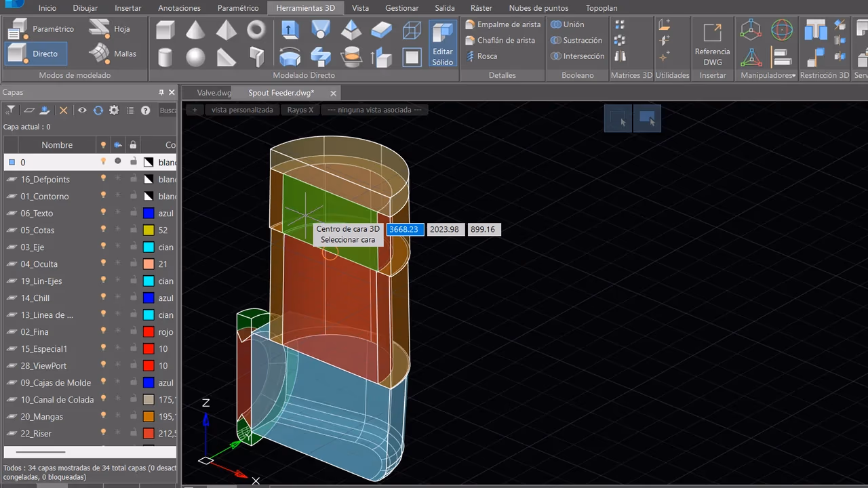The image size is (868, 488).
Task: Select the Box solid primitive icon
Action: point(165,30)
